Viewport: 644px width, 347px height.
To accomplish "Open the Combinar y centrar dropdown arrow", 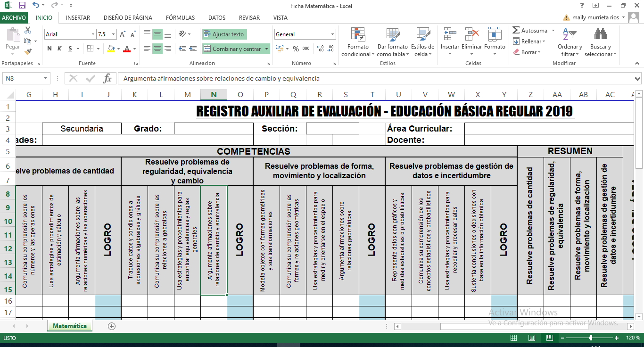I will pos(267,49).
